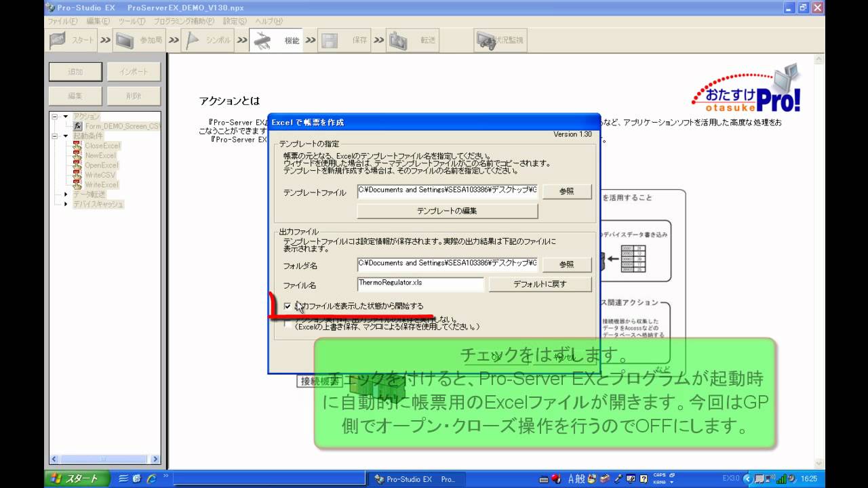Image resolution: width=868 pixels, height=488 pixels.
Task: Expand the デバイスキャッシュ tree node
Action: [x=66, y=204]
